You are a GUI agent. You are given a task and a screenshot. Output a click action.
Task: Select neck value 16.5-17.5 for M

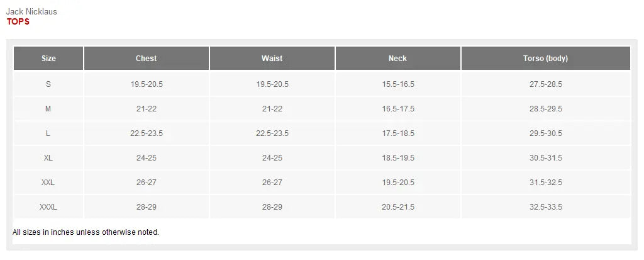(397, 109)
